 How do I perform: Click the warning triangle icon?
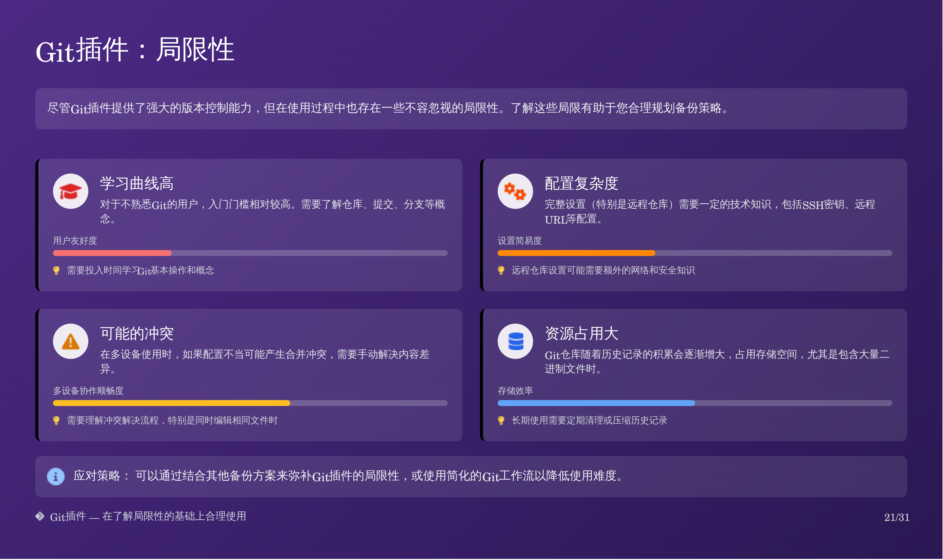pos(70,341)
